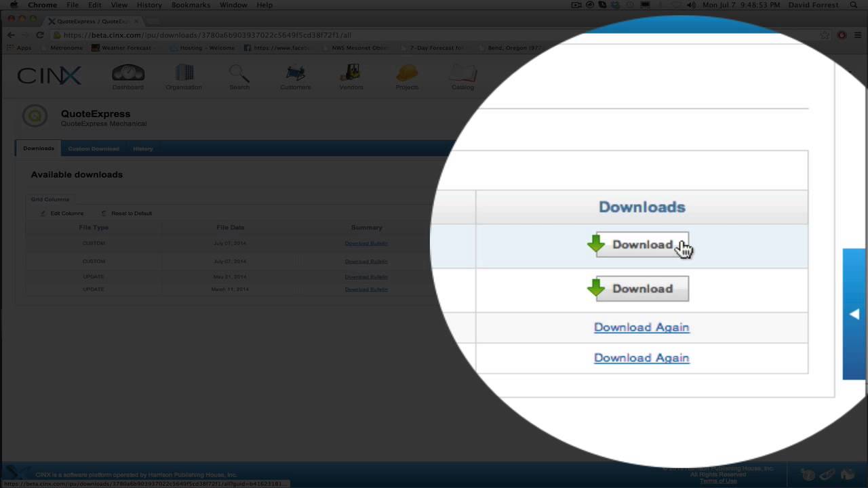Open Download Bulletin for first CUSTOM row
This screenshot has width=868, height=488.
coord(366,243)
